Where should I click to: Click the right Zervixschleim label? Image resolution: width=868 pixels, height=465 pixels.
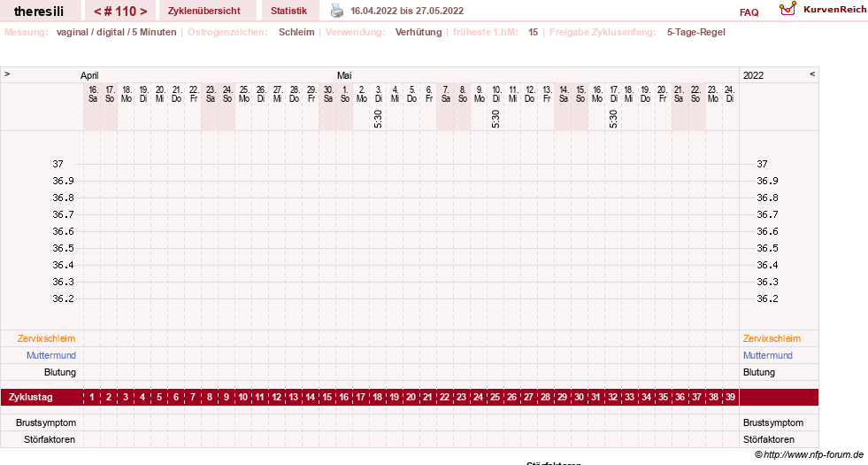pos(772,338)
